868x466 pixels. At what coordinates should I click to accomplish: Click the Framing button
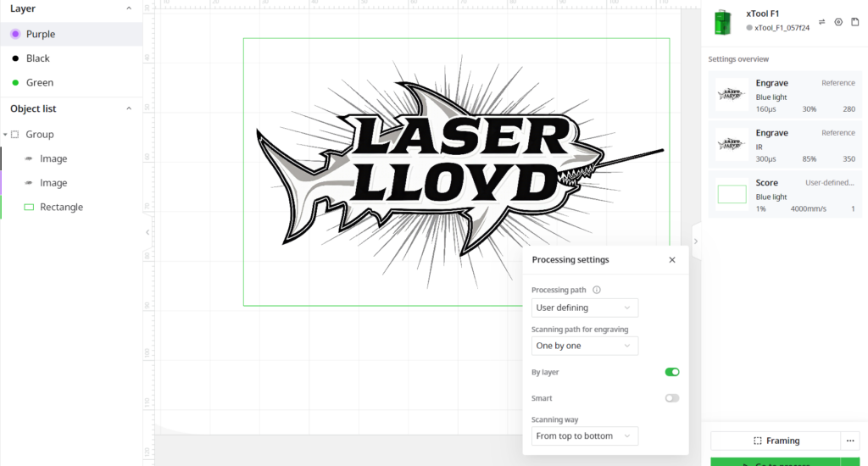(776, 441)
